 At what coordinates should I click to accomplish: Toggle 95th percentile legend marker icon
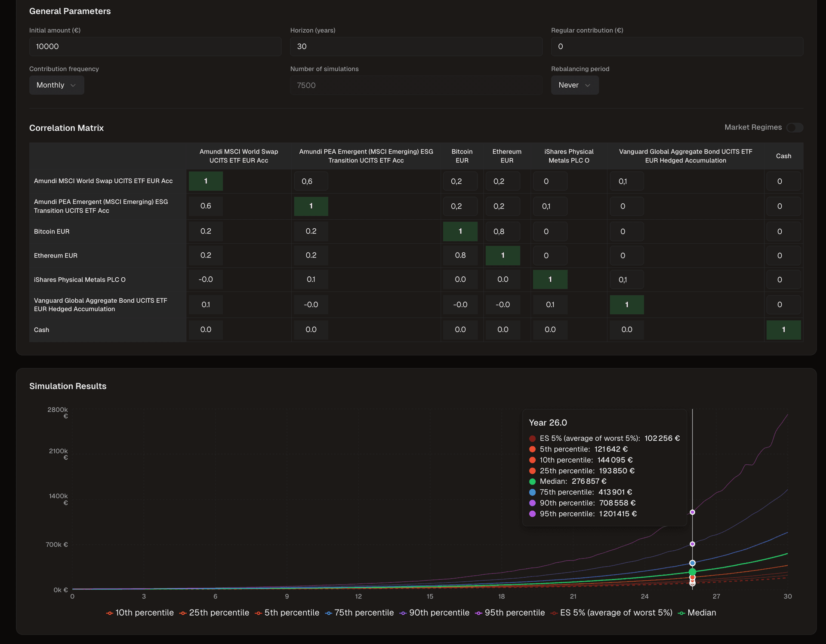[x=479, y=613]
